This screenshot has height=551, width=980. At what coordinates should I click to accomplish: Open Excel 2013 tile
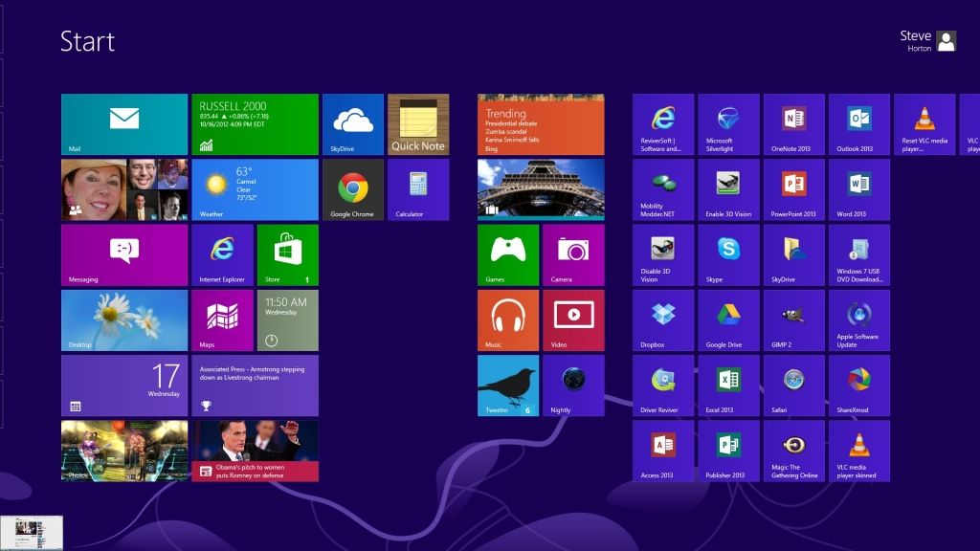(728, 386)
